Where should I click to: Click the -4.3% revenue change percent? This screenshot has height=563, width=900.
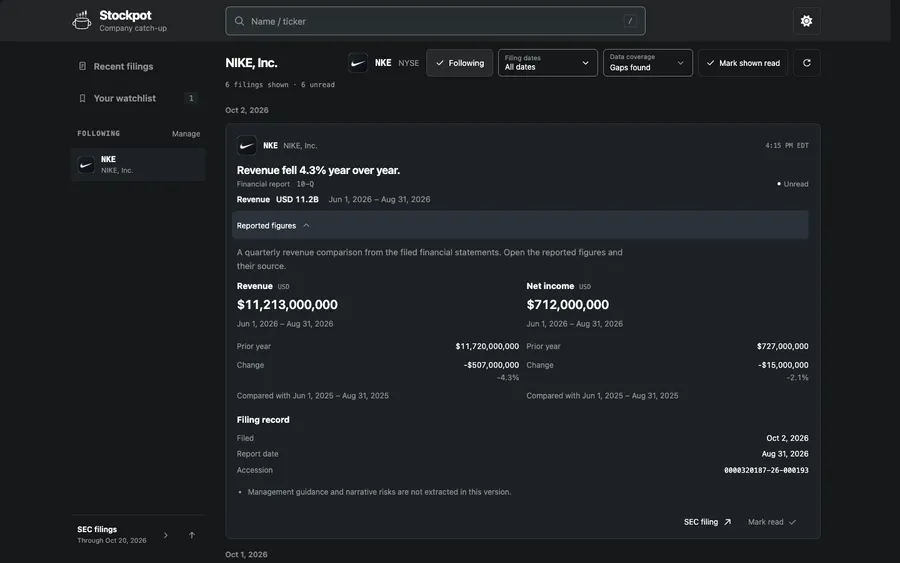tap(507, 378)
